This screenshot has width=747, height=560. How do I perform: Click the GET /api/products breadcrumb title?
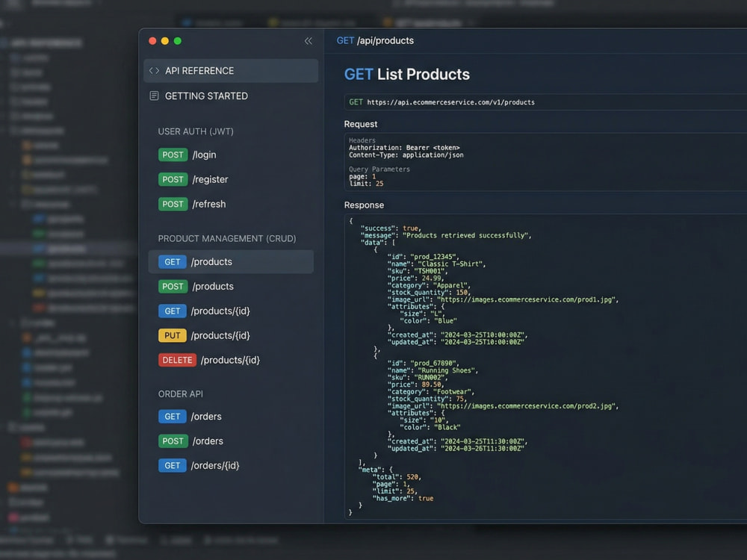pos(375,41)
